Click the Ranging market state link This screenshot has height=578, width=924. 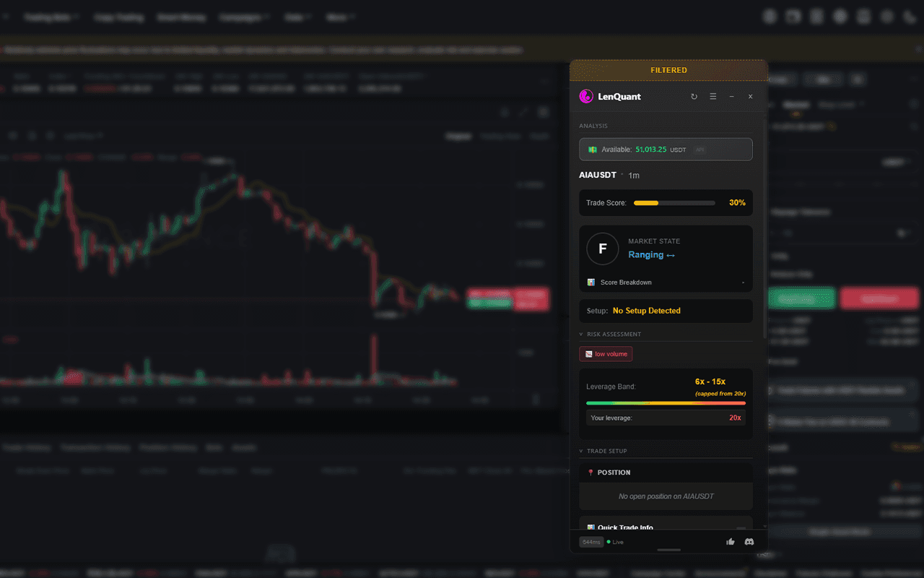(x=647, y=254)
